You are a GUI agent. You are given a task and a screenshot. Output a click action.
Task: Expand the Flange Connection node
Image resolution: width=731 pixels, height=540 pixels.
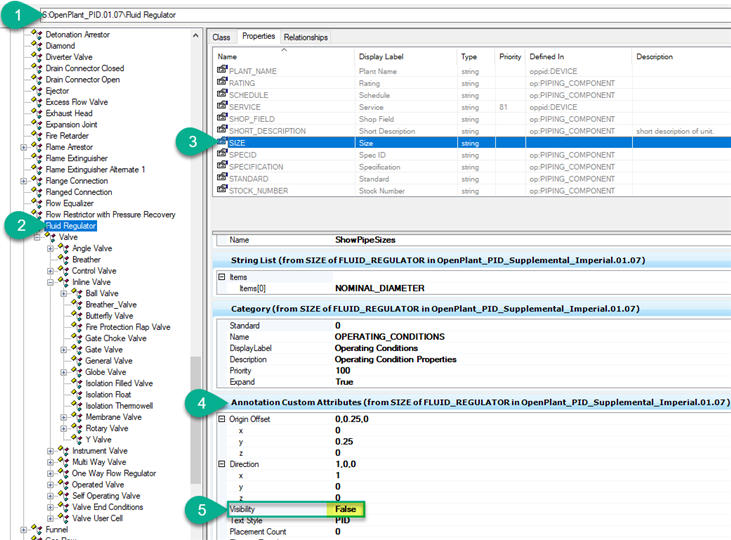23,181
